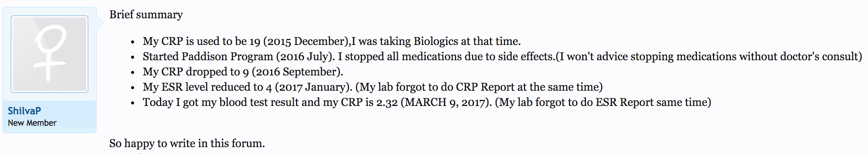Click the line My CRP dropped to 9
The image size is (868, 154).
point(243,72)
